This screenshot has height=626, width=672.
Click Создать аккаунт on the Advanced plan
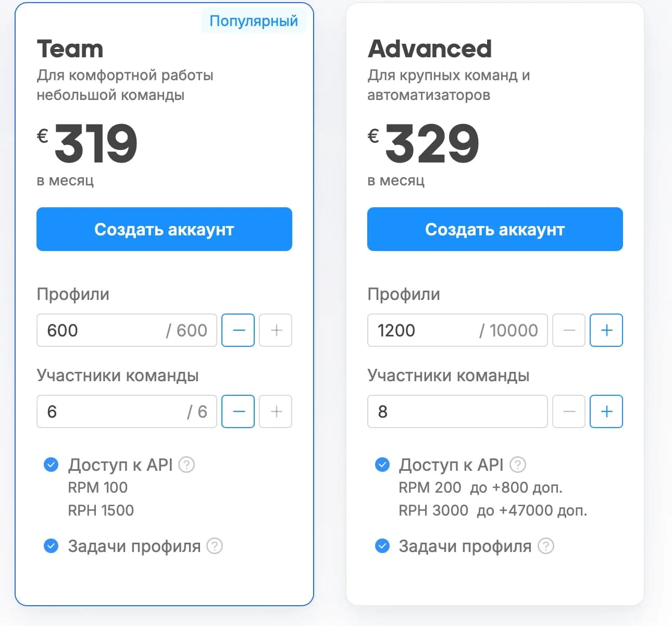(495, 229)
